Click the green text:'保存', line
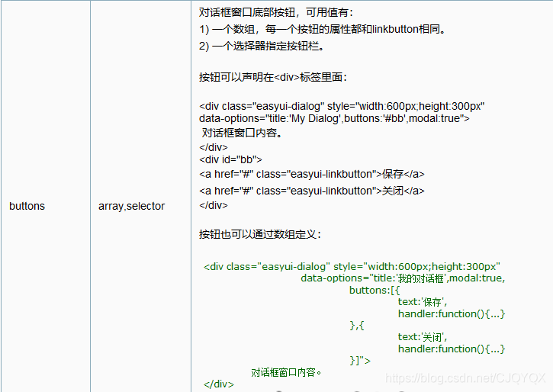The height and width of the screenshot is (392, 553). 423,302
